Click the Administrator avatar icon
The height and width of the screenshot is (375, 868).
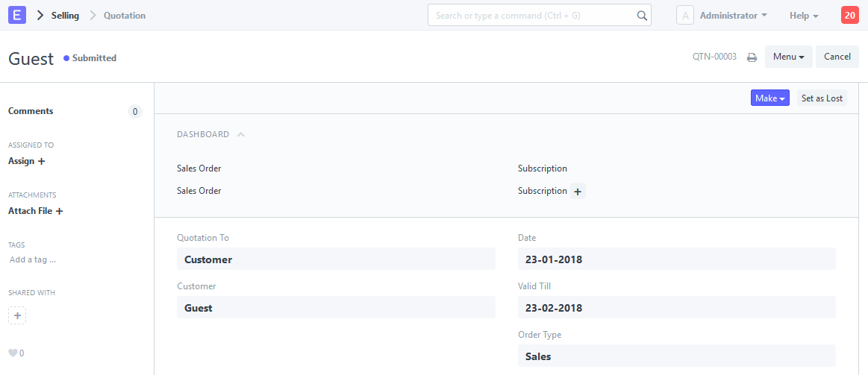pyautogui.click(x=684, y=16)
